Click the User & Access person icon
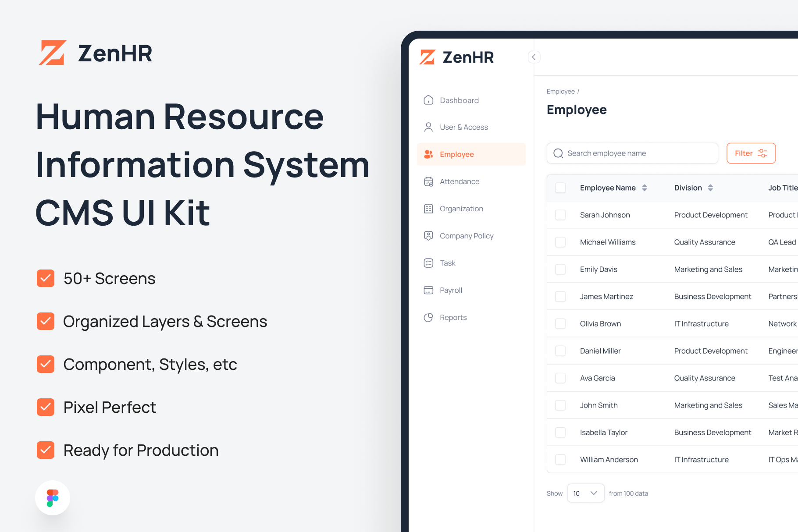 tap(428, 127)
